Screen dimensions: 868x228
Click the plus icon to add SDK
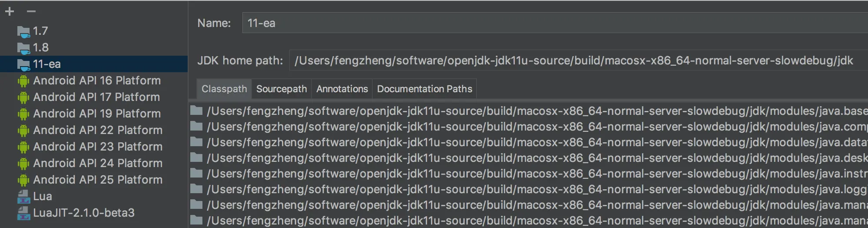pyautogui.click(x=10, y=11)
